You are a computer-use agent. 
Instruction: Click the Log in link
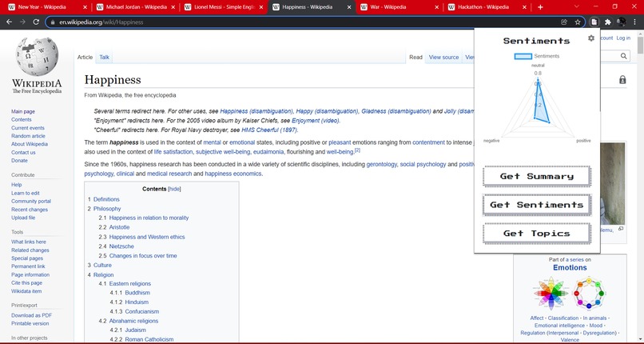point(623,38)
